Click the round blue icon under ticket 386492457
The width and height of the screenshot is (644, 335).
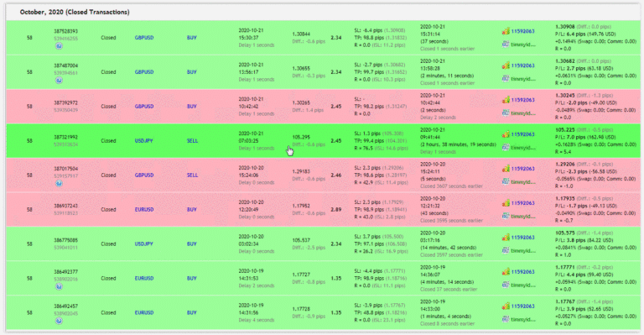point(59,321)
